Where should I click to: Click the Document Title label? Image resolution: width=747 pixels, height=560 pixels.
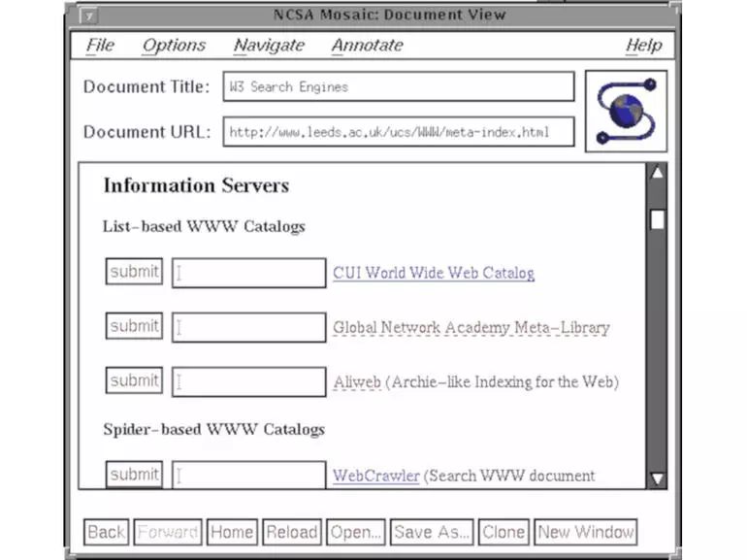click(x=146, y=86)
